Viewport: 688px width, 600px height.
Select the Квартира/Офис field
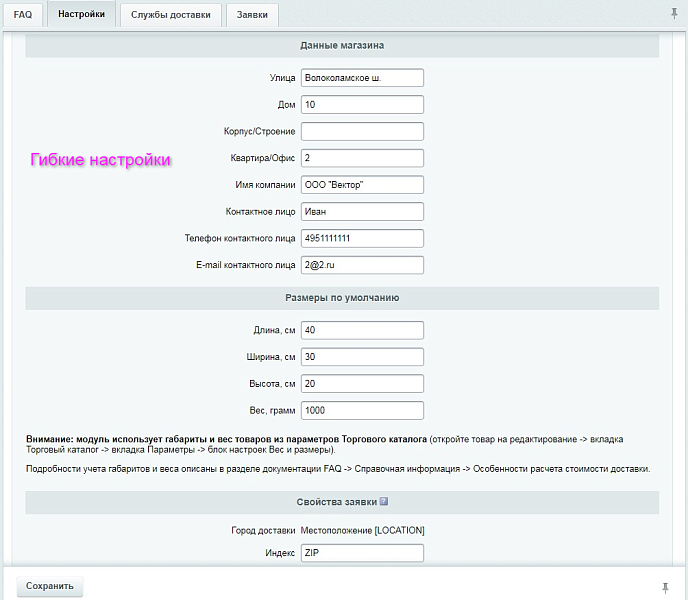(x=362, y=158)
